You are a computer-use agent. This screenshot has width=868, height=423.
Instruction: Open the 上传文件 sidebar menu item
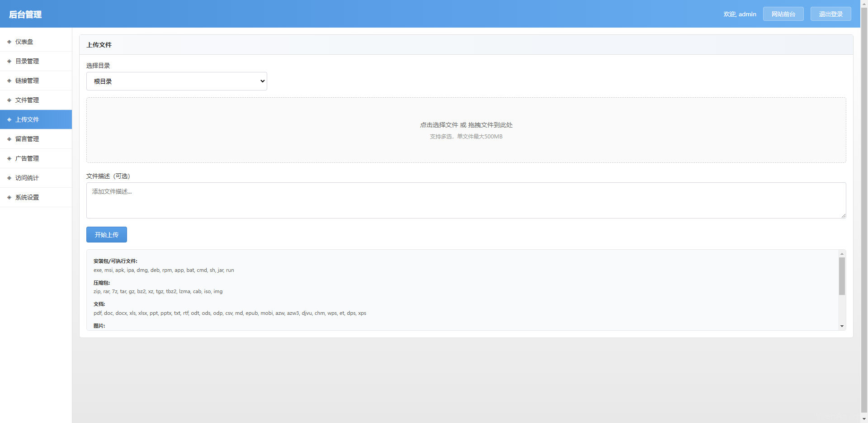click(x=27, y=119)
